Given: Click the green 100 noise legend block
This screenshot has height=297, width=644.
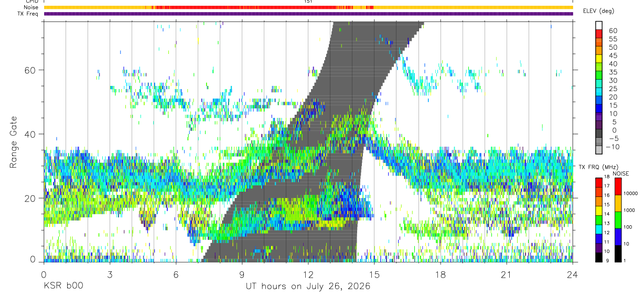Looking at the screenshot, I should point(618,219).
